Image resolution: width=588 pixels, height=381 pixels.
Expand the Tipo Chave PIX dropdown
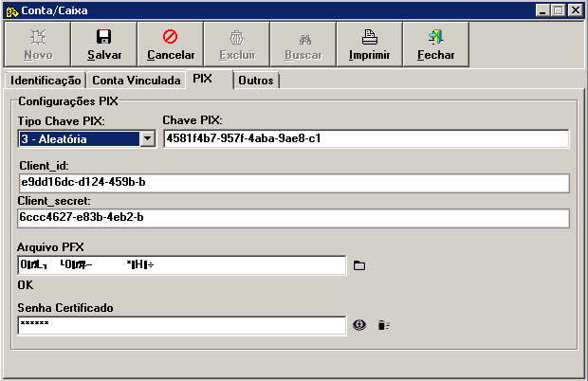[147, 139]
